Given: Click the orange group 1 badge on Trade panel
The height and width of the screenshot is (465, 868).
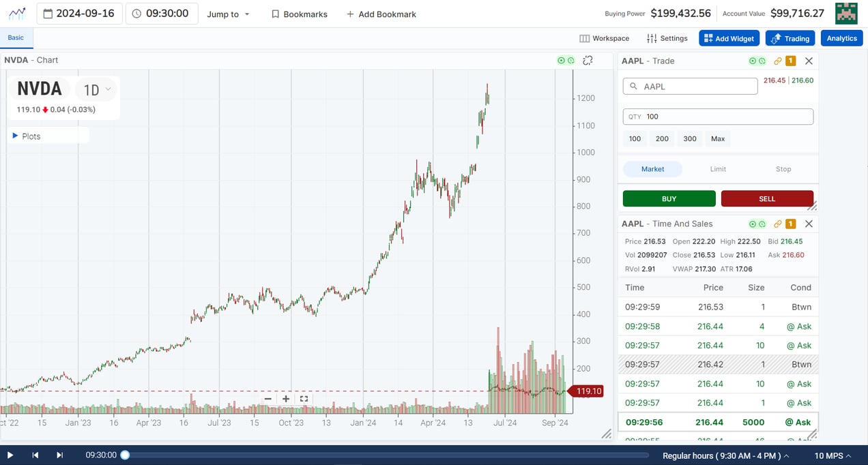Looking at the screenshot, I should 790,61.
